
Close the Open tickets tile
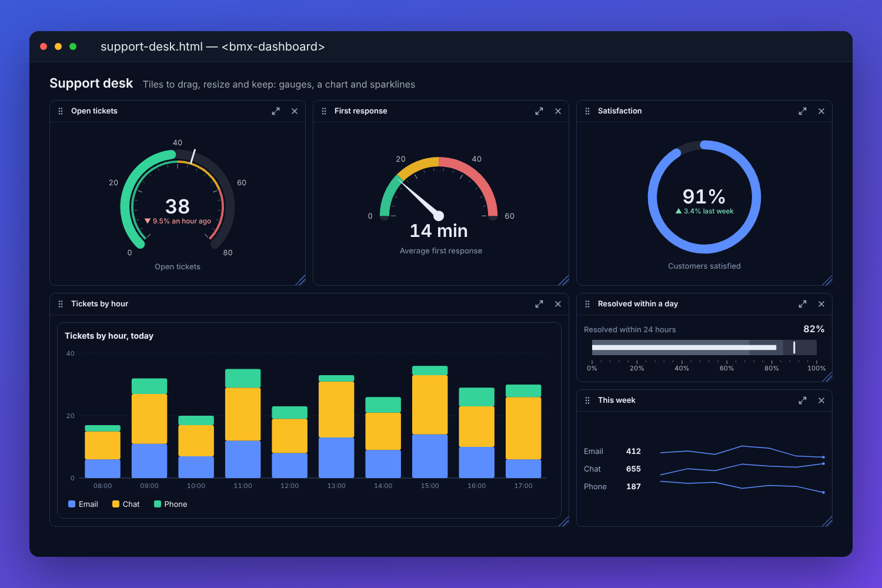click(295, 111)
